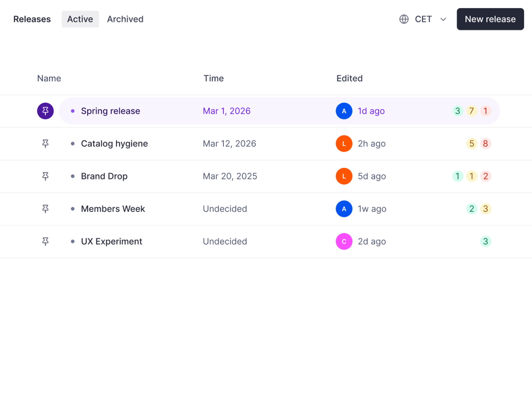
Task: Click the pink C avatar
Action: point(344,241)
